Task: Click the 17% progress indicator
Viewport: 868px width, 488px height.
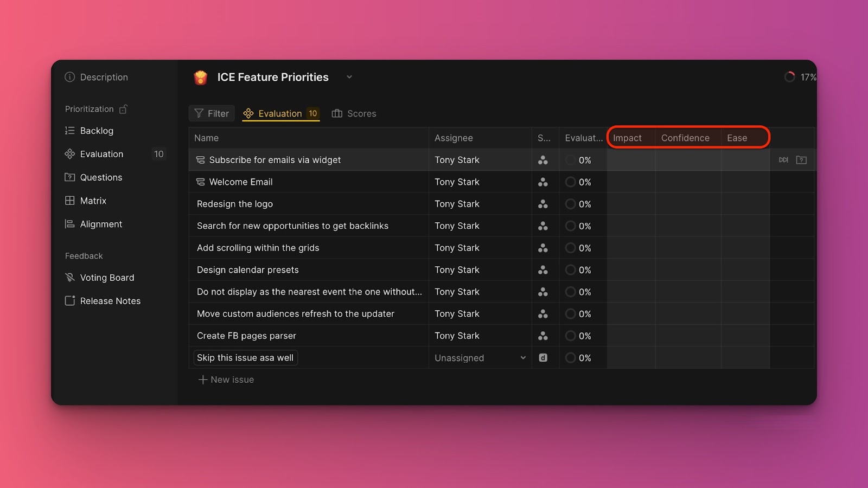Action: 799,77
